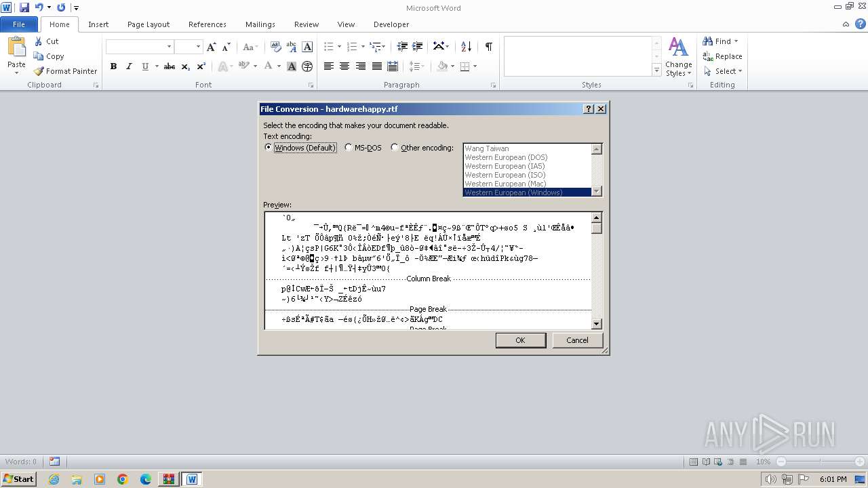Image resolution: width=868 pixels, height=488 pixels.
Task: Select Wang Taiwan encoding
Action: point(528,148)
